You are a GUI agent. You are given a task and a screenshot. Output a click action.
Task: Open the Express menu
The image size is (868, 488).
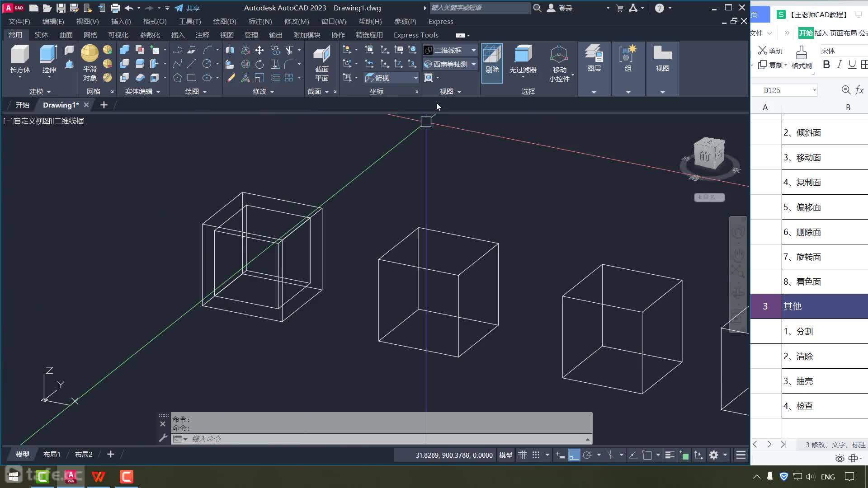(441, 21)
